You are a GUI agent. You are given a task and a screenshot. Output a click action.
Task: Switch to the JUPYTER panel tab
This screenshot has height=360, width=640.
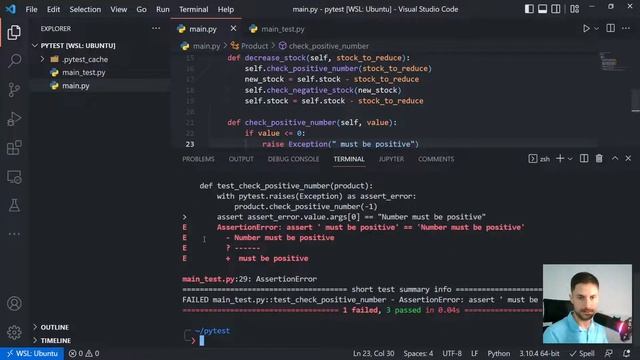tap(391, 159)
